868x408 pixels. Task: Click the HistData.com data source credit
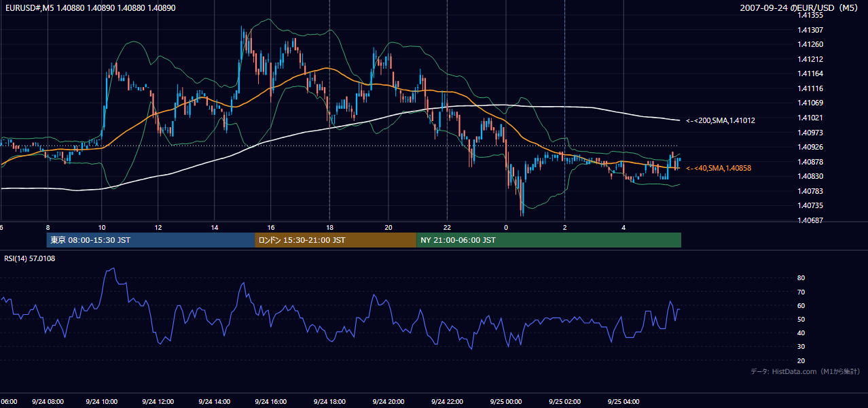[x=806, y=371]
